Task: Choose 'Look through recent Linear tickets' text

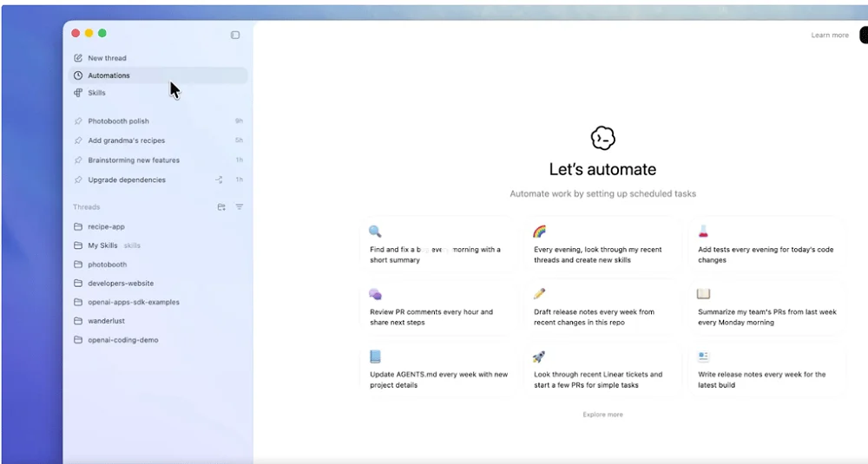Action: pos(598,379)
